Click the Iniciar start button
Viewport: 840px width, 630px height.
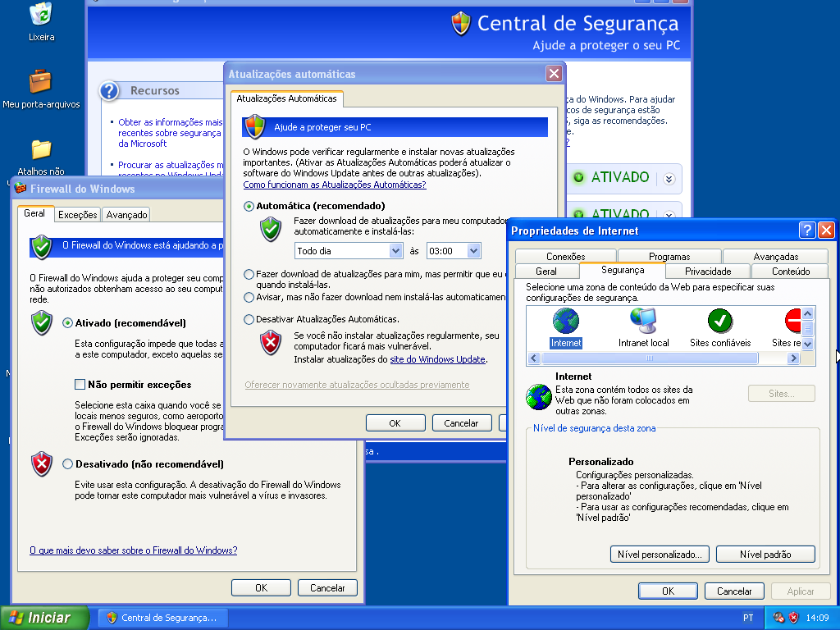click(44, 618)
